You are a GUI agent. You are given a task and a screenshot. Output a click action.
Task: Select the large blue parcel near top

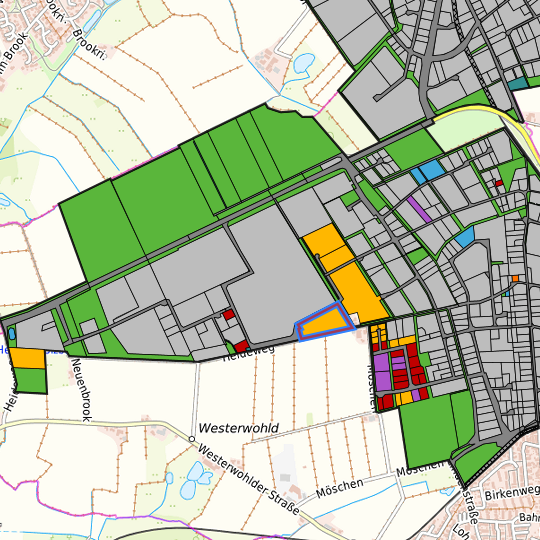coord(432,170)
